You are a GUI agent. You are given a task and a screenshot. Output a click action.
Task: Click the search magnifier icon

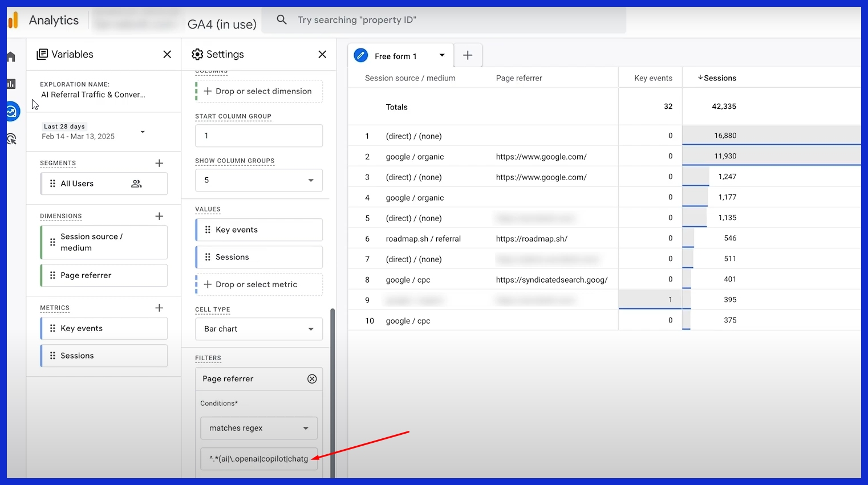click(x=282, y=20)
